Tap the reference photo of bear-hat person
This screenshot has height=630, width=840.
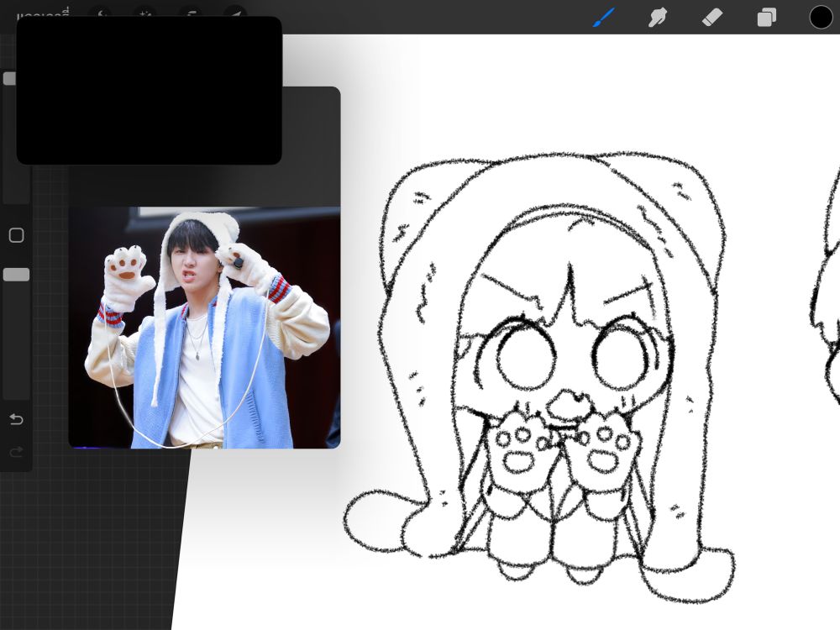point(205,328)
